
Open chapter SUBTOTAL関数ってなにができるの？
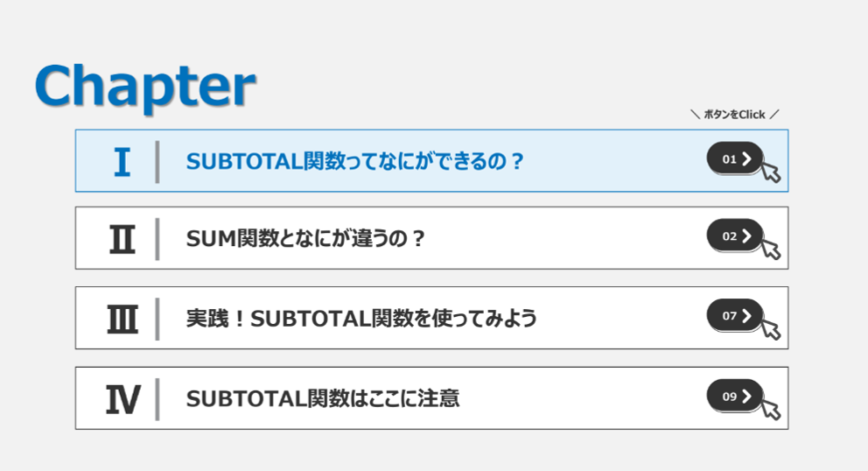click(355, 161)
